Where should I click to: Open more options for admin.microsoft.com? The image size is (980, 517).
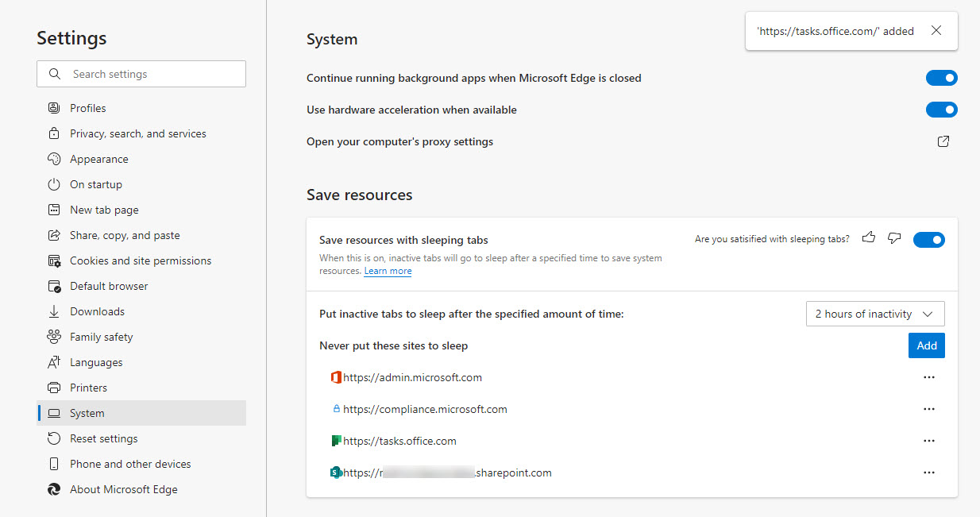click(929, 377)
